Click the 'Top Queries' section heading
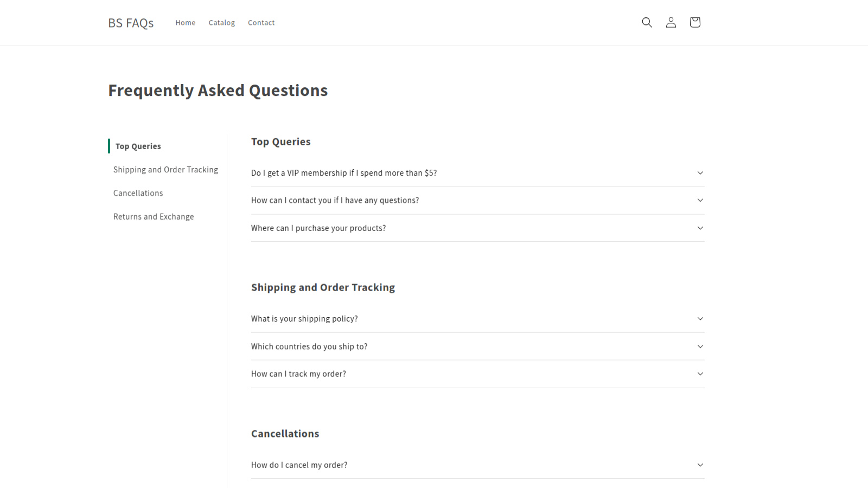868x488 pixels. 280,142
